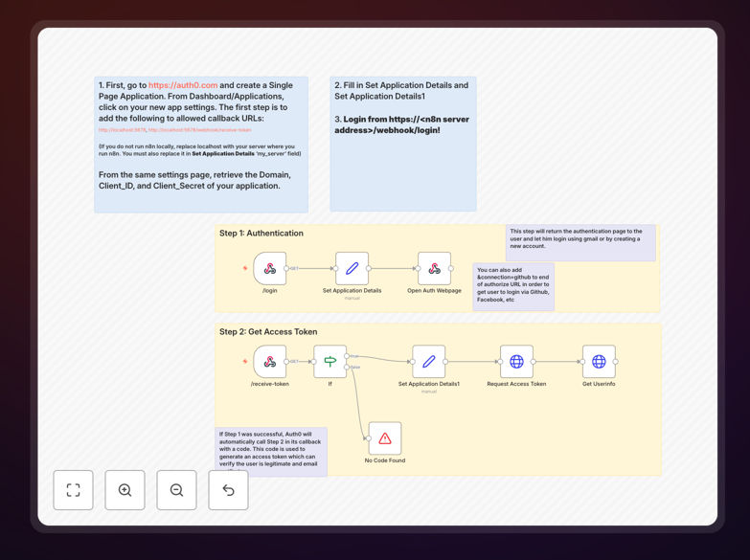Viewport: 750px width, 560px height.
Task: Select the Get Userinfo globe node
Action: [599, 362]
